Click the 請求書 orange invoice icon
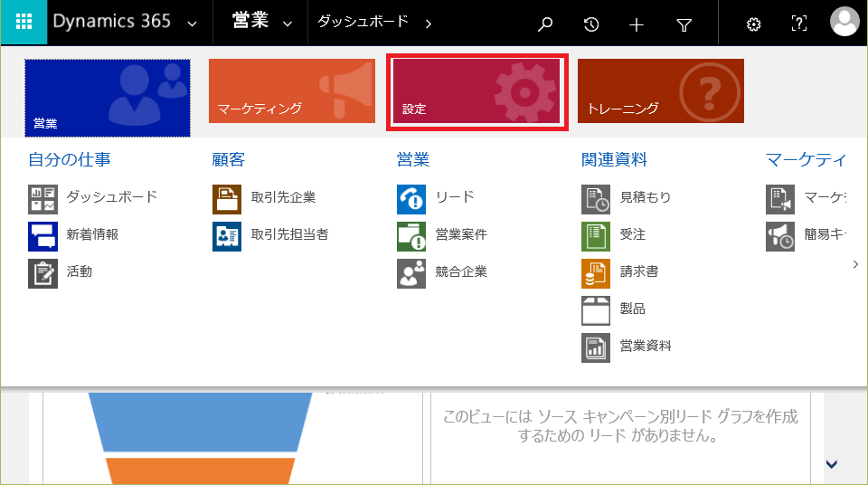 596,274
